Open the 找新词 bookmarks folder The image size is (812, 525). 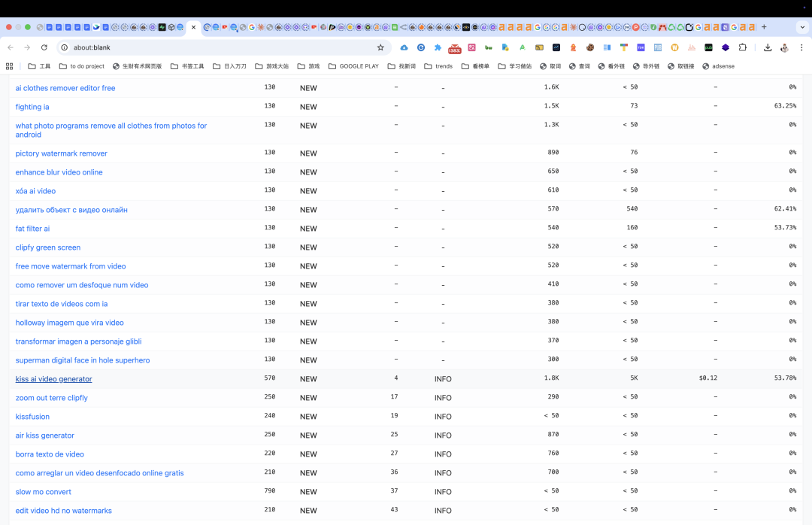click(401, 66)
